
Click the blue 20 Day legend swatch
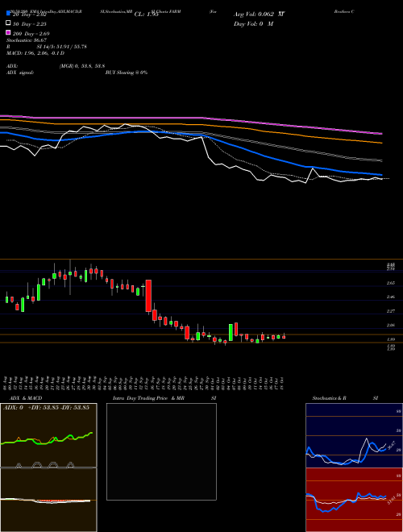point(8,14)
